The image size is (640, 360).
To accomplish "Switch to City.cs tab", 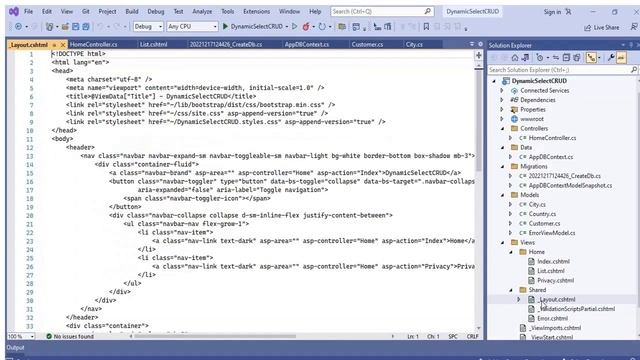I will [414, 44].
